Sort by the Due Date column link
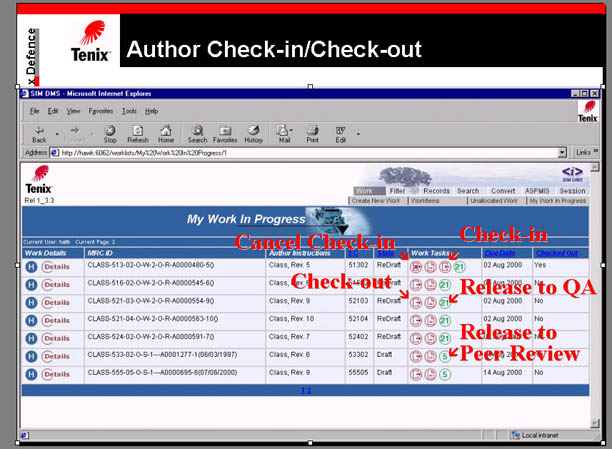612x449 pixels. pyautogui.click(x=500, y=253)
